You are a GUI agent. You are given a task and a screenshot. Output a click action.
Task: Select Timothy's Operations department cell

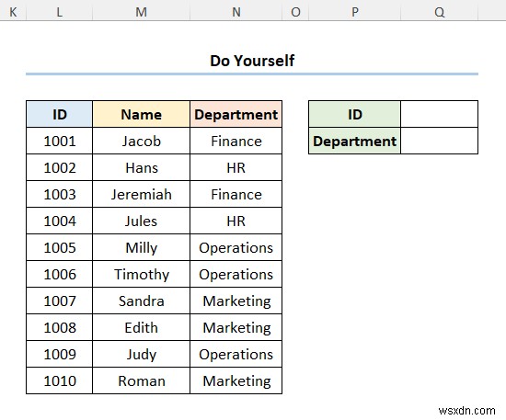coord(236,274)
